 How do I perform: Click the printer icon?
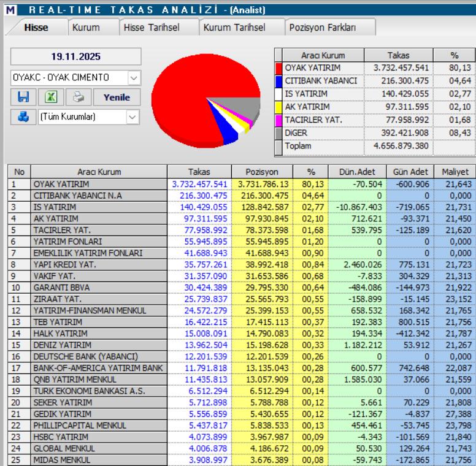click(x=79, y=97)
